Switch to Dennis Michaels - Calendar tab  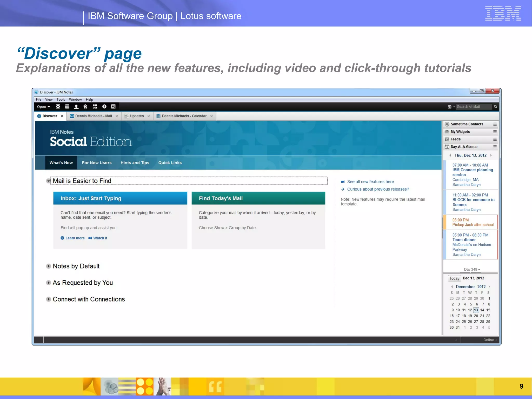pos(184,116)
